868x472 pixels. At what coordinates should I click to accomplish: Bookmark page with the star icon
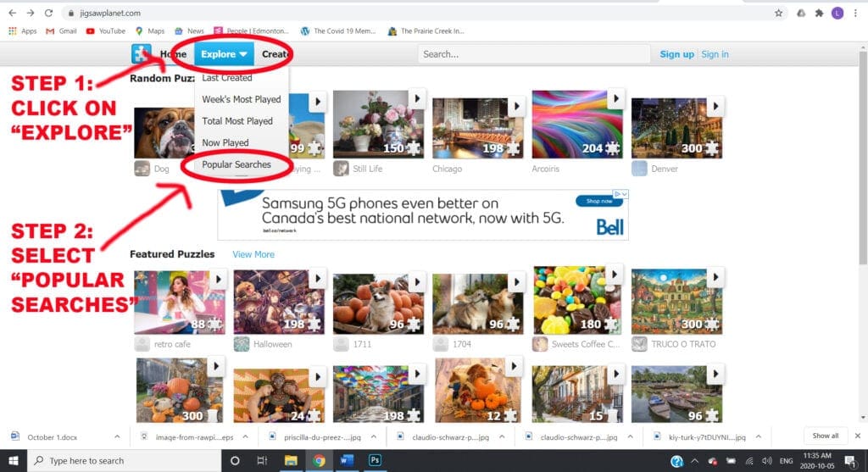pos(778,13)
